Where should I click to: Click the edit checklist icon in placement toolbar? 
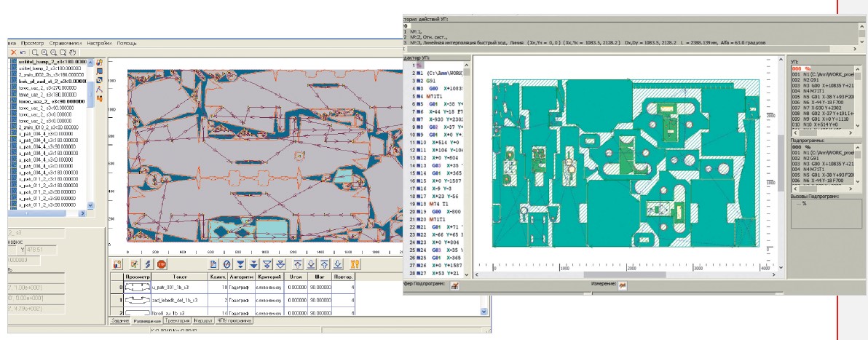point(134,264)
